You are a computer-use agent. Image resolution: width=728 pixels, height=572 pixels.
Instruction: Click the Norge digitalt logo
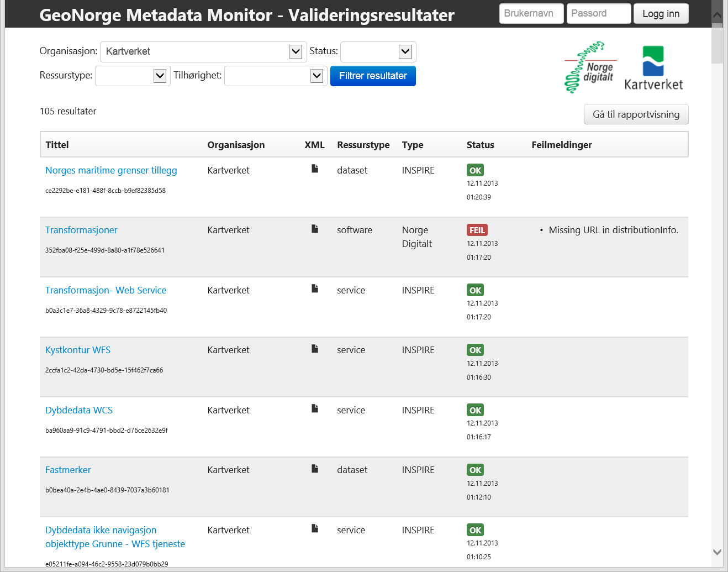point(590,67)
